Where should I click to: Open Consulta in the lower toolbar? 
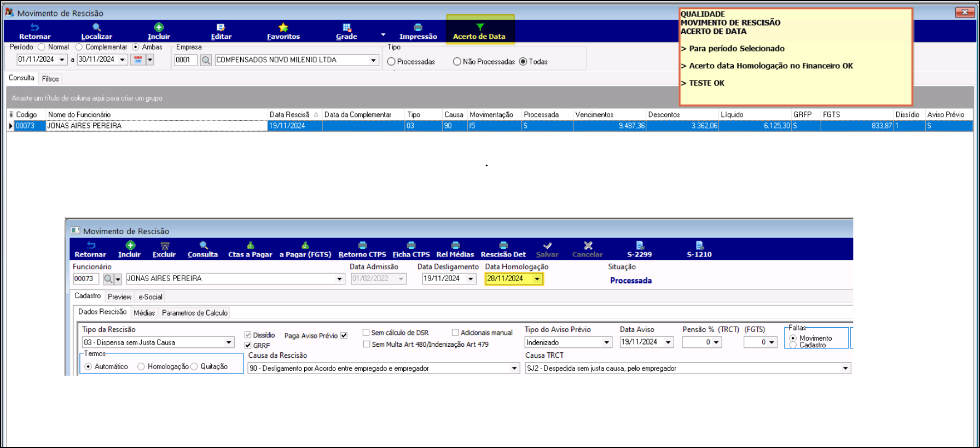(x=203, y=250)
